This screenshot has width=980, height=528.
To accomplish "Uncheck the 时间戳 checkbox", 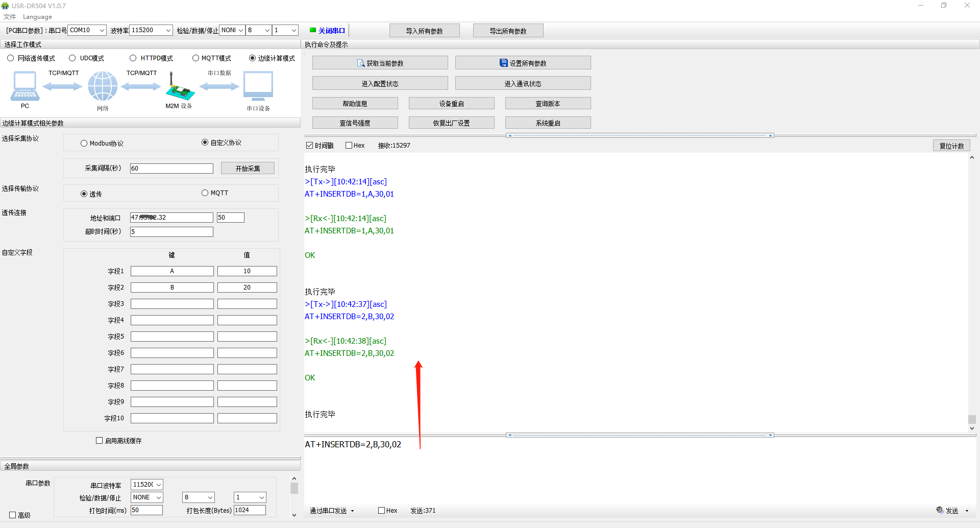I will [x=309, y=146].
